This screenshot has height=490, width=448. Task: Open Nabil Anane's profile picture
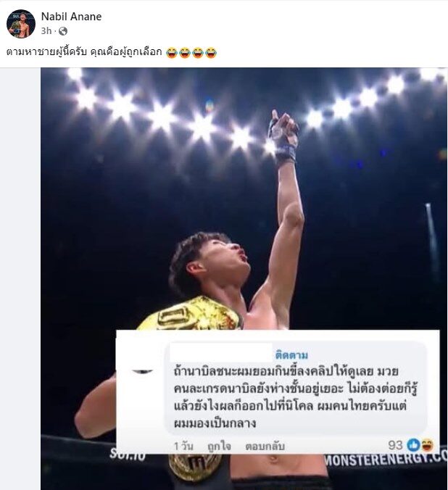pos(21,24)
